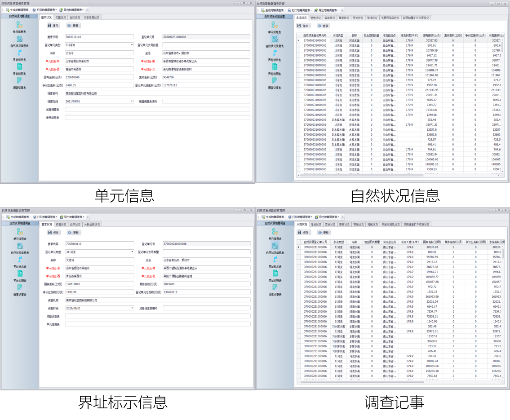Click 更新 button in top-left window
The image size is (510, 420).
pyautogui.click(x=73, y=26)
